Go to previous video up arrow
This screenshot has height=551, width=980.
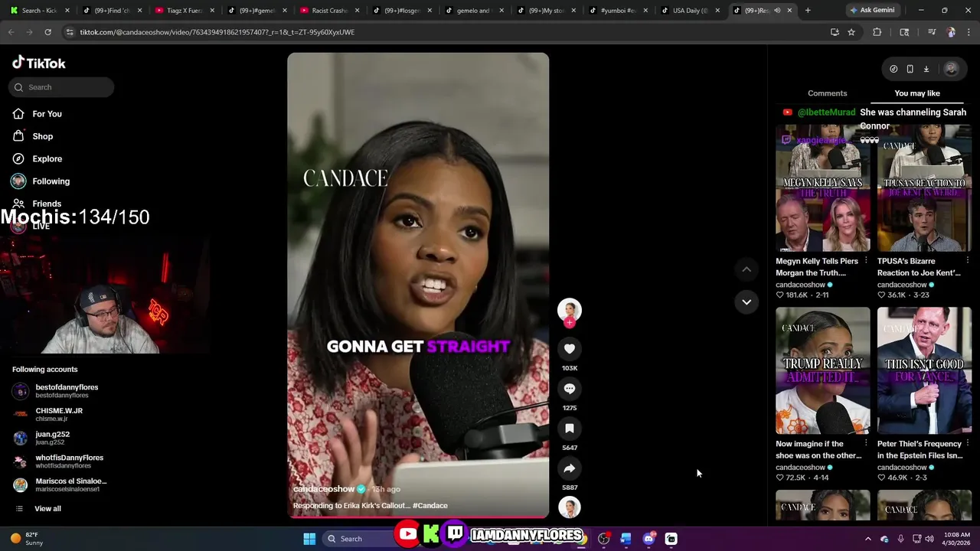746,269
